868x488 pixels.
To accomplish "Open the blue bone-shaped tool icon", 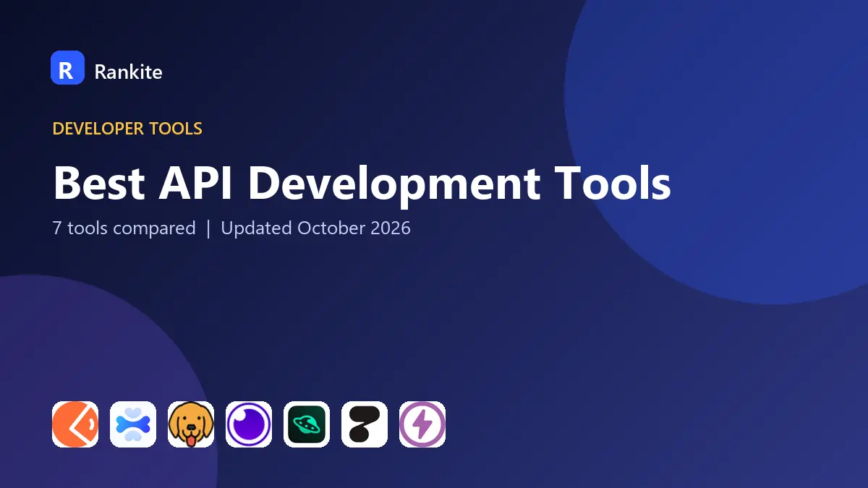I will point(133,424).
